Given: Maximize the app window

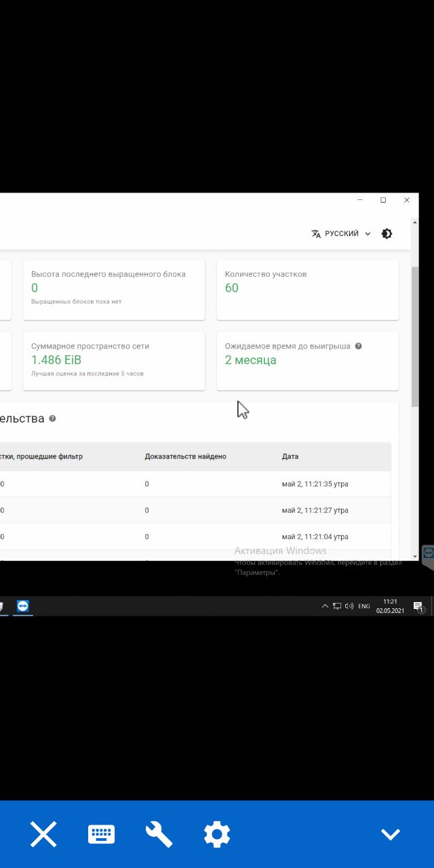Looking at the screenshot, I should tap(383, 200).
